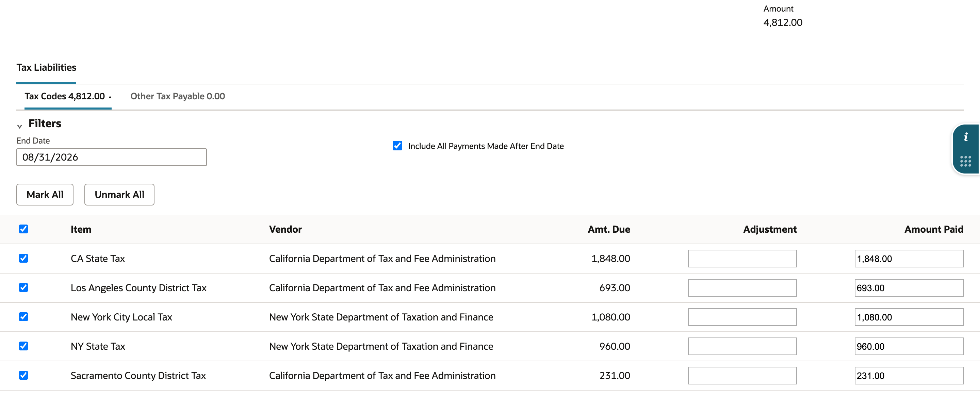Switch to Other Tax Payable 0.00 subtab
Image resolution: width=980 pixels, height=396 pixels.
coord(178,96)
